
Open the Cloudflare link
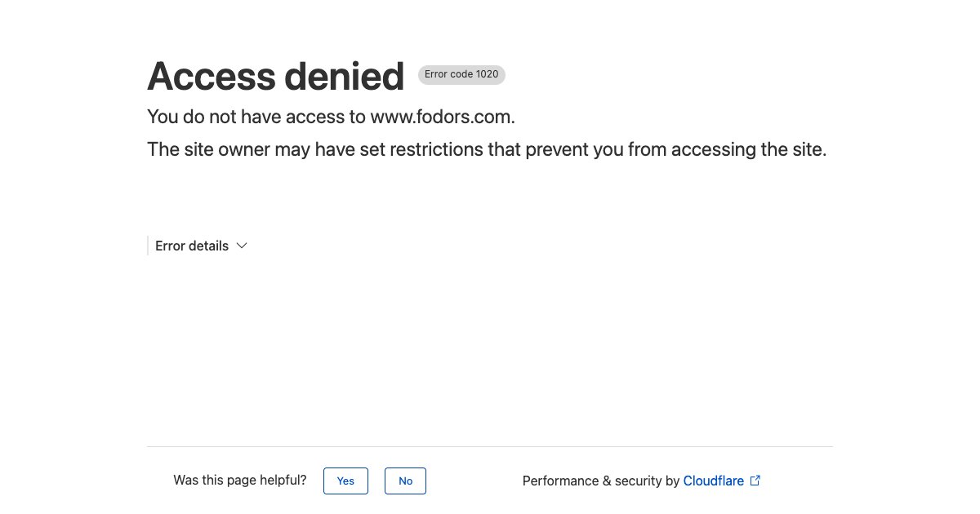(x=713, y=481)
